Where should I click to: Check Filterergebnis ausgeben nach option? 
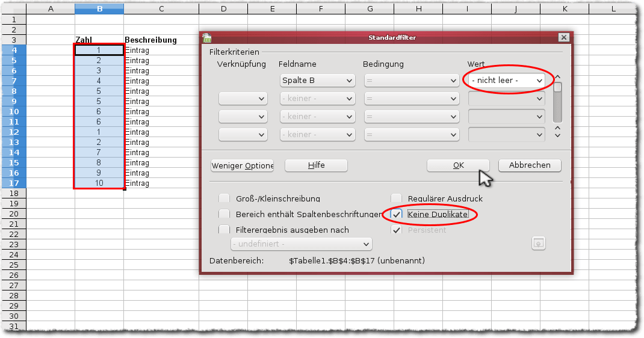224,230
